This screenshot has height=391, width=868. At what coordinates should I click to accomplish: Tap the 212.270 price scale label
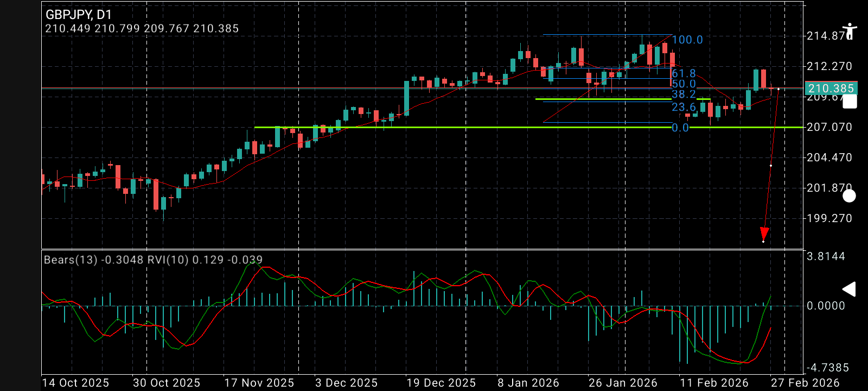coord(829,66)
